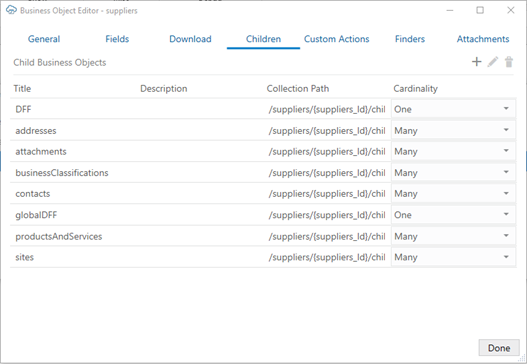Click the Collection Path column header
This screenshot has width=527, height=364.
[x=298, y=89]
